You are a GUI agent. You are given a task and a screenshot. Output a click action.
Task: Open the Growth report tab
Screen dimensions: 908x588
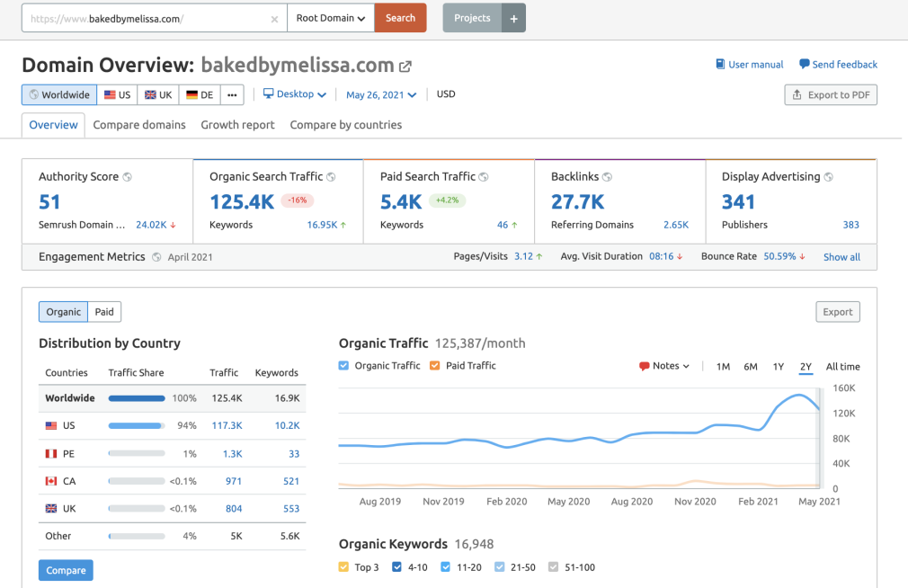pos(237,125)
